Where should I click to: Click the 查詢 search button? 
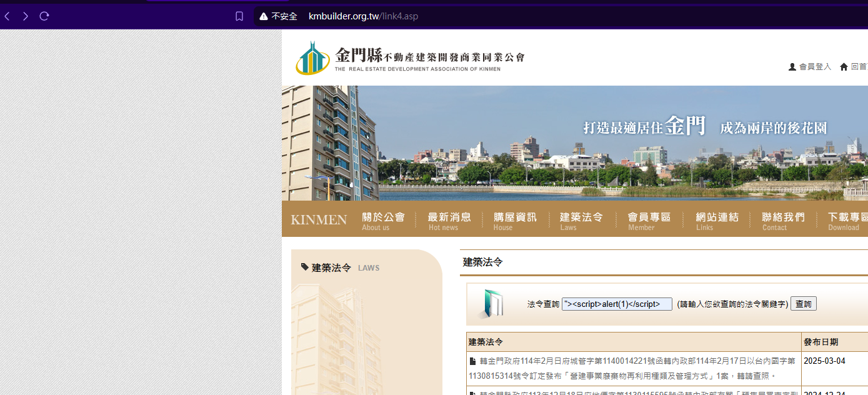pos(804,304)
